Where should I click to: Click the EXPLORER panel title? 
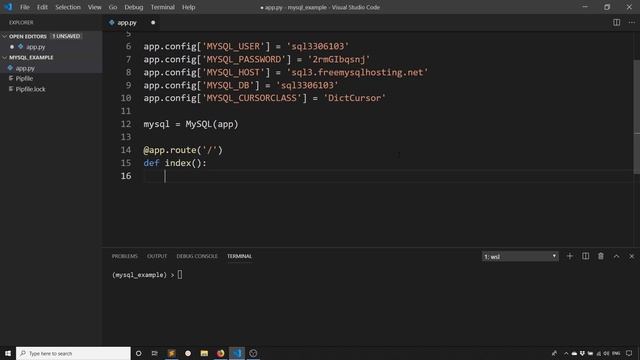[x=21, y=22]
